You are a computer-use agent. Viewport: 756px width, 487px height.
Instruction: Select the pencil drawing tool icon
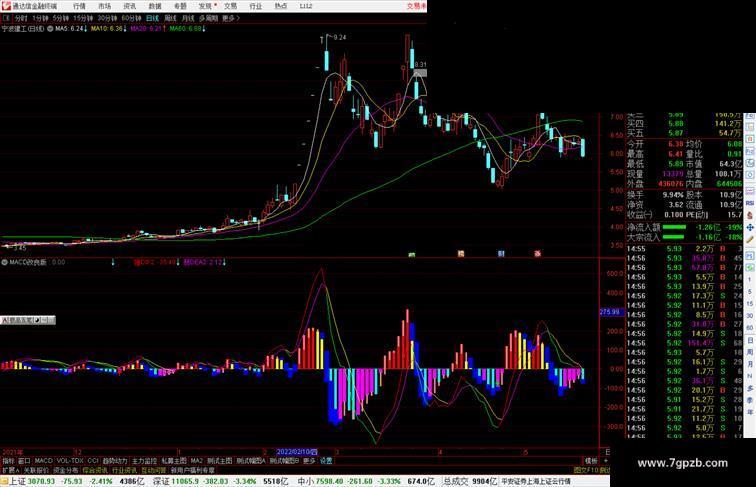[x=750, y=239]
